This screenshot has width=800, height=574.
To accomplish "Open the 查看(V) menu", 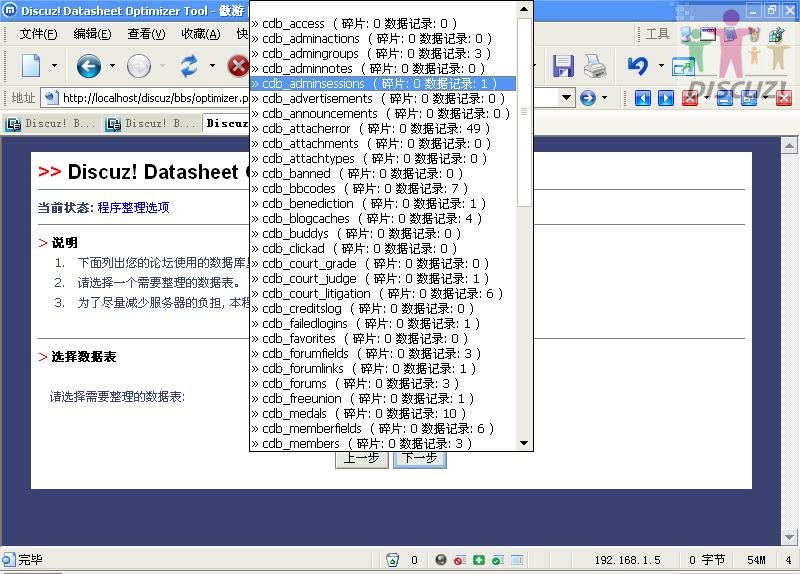I will pyautogui.click(x=146, y=34).
